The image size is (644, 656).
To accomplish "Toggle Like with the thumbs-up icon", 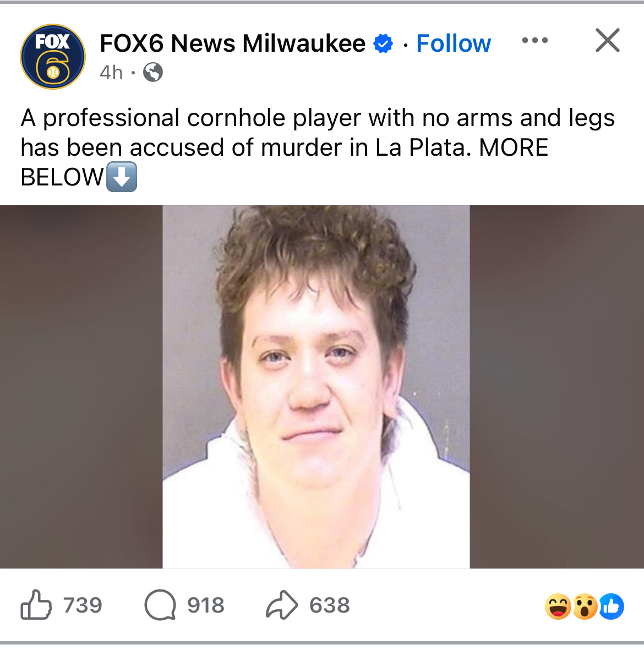I will coord(36,605).
